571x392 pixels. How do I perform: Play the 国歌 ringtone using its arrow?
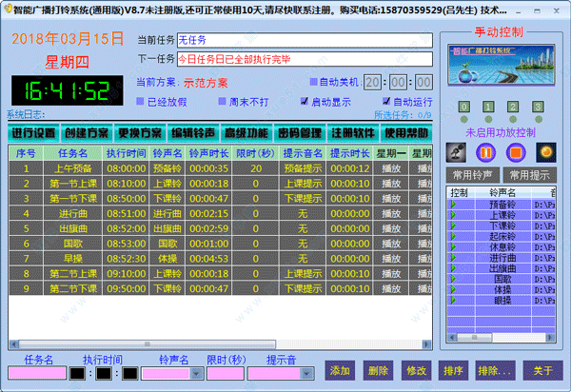(454, 278)
